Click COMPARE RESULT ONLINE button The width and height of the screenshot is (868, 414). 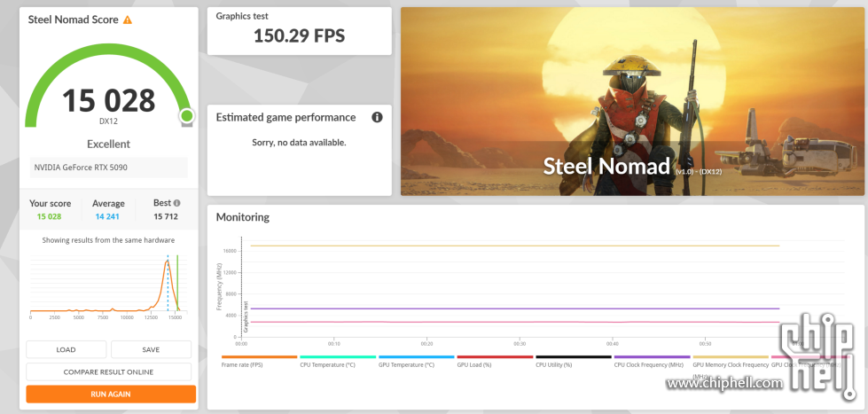click(108, 372)
